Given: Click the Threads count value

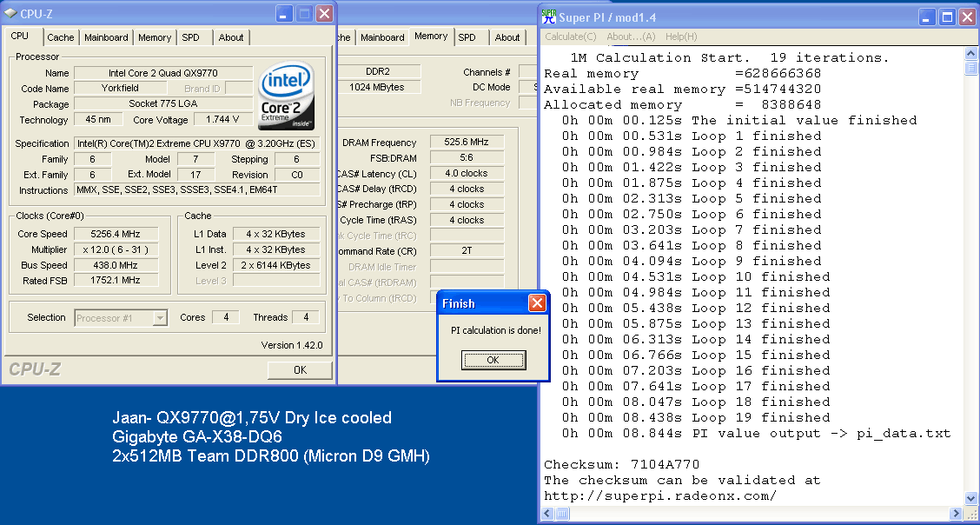Looking at the screenshot, I should 306,317.
